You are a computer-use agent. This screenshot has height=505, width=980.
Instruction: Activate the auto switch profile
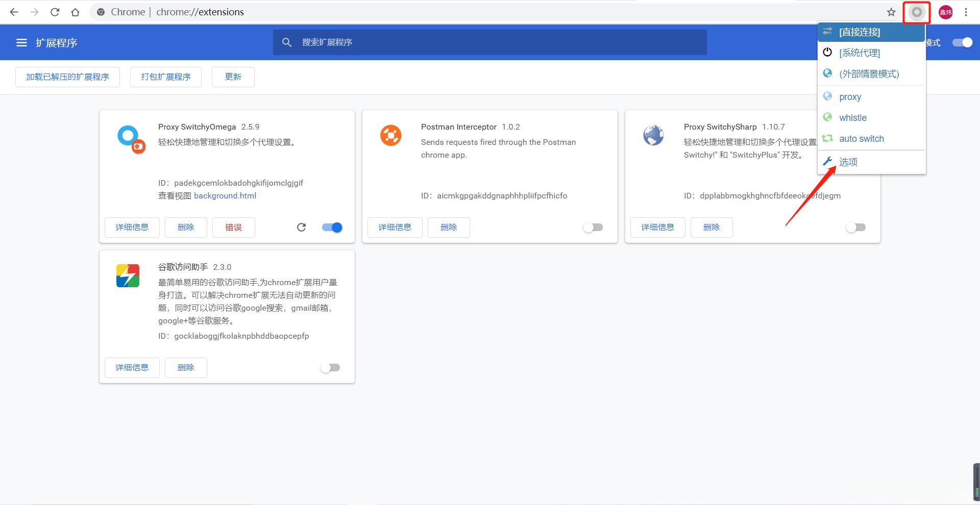point(871,139)
